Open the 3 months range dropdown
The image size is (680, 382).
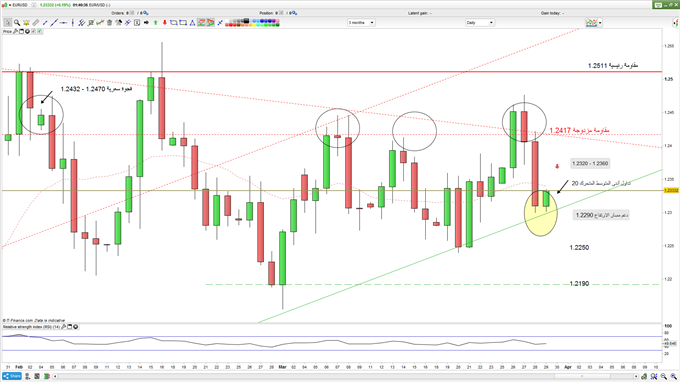coord(361,23)
